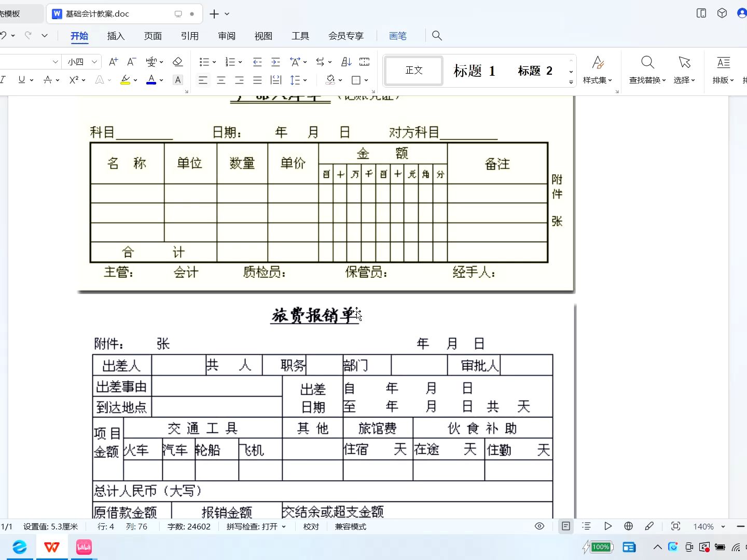Image resolution: width=747 pixels, height=560 pixels.
Task: Start reading mode with play icon
Action: (x=607, y=526)
